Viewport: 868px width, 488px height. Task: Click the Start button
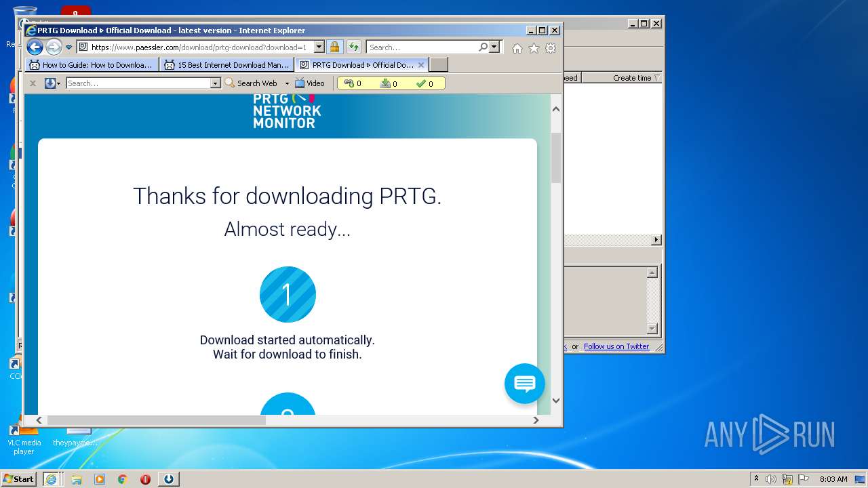[19, 479]
